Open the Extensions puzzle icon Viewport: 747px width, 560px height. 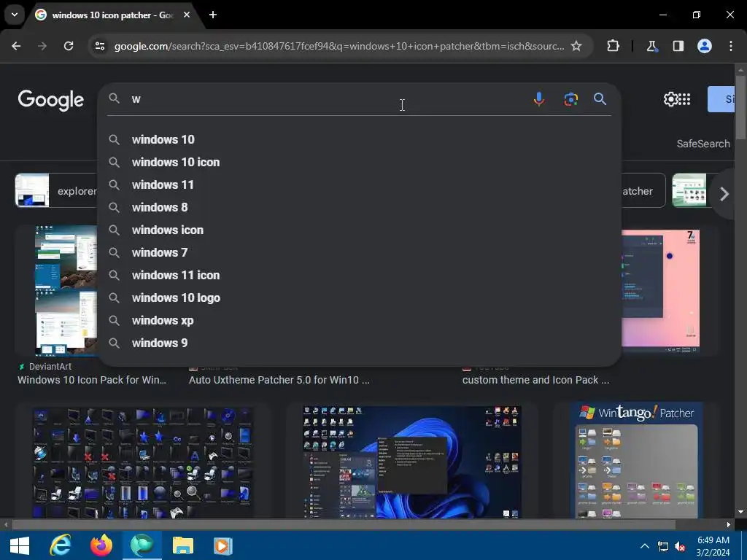[613, 46]
